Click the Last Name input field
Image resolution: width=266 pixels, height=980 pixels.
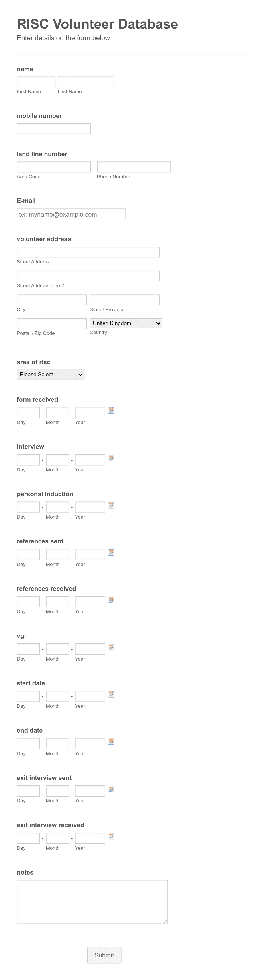pos(86,81)
